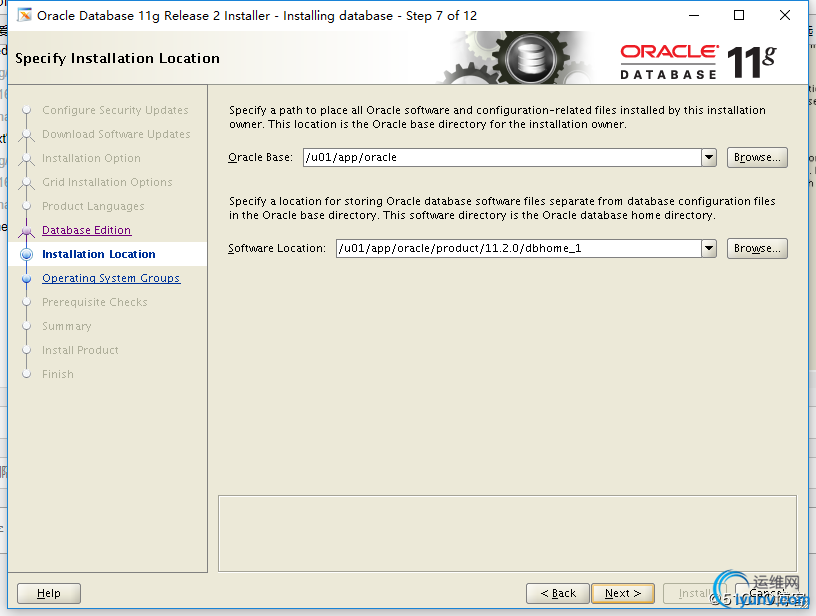The height and width of the screenshot is (616, 816).
Task: Click the Prerequisite Checks step
Action: coord(95,302)
